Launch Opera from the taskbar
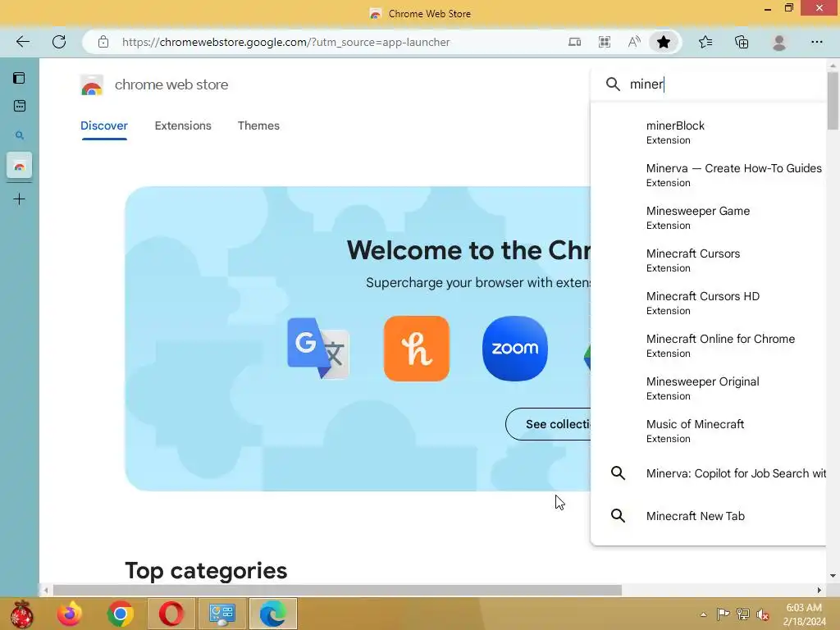 click(x=171, y=614)
